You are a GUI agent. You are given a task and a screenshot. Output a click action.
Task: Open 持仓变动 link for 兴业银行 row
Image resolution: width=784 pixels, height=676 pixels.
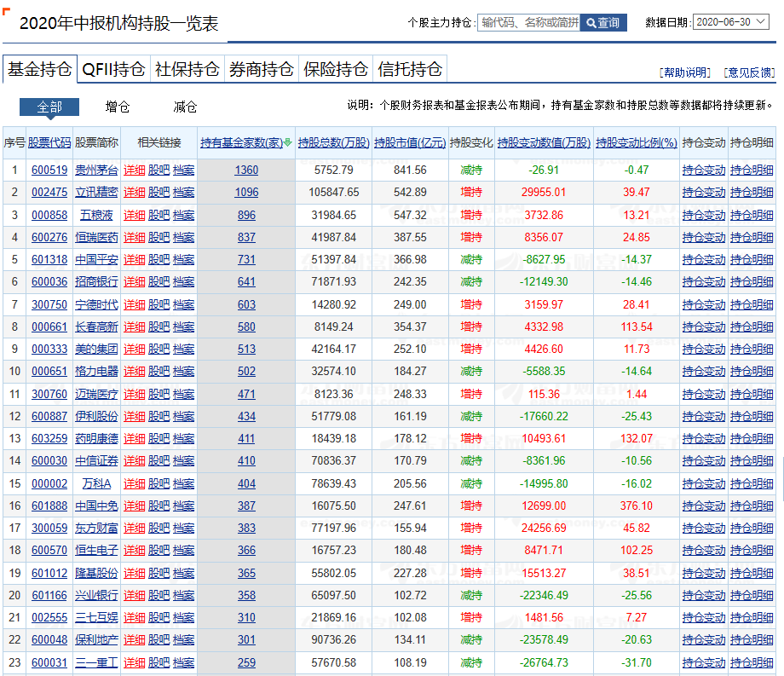tap(704, 596)
